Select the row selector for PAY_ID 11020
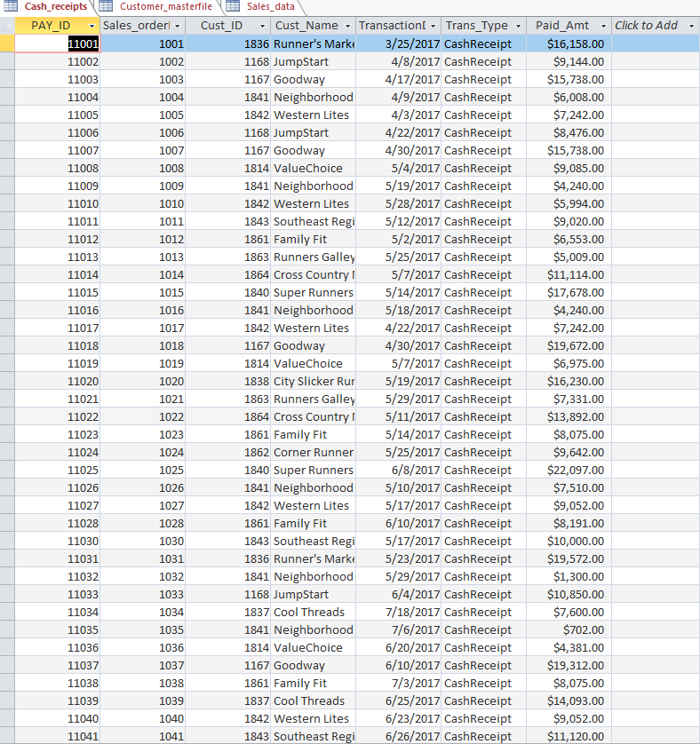The height and width of the screenshot is (744, 700). click(x=7, y=381)
